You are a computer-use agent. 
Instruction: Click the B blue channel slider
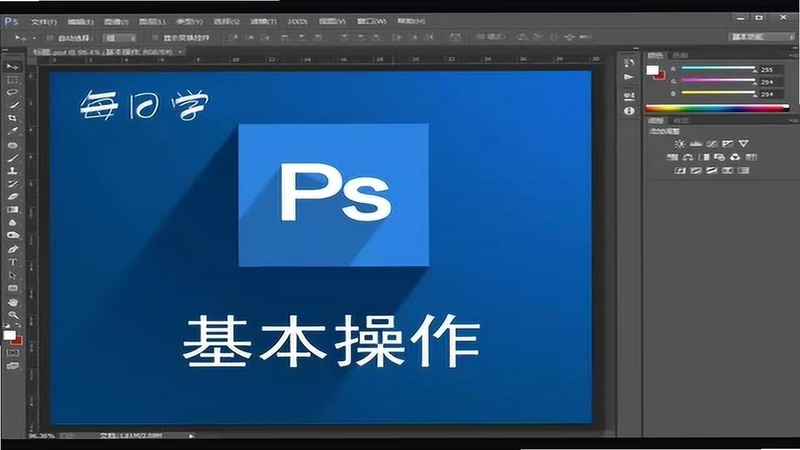[718, 92]
